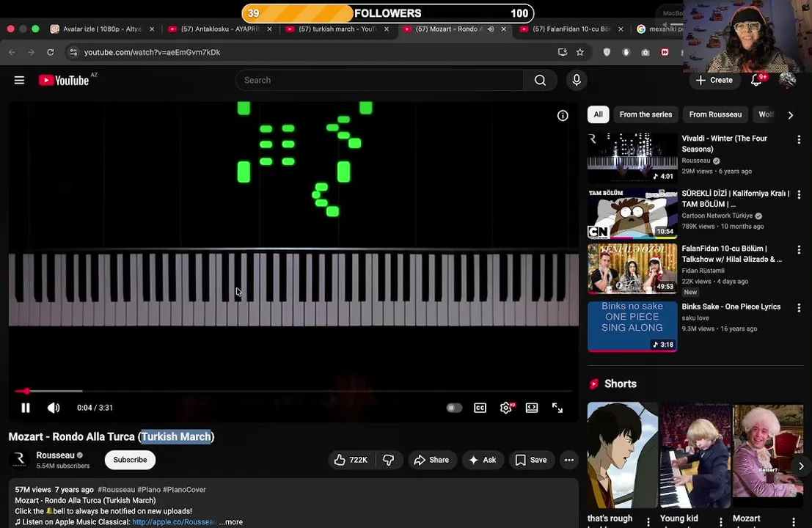Click the #PianoCover hashtag
Image resolution: width=812 pixels, height=528 pixels.
(184, 489)
